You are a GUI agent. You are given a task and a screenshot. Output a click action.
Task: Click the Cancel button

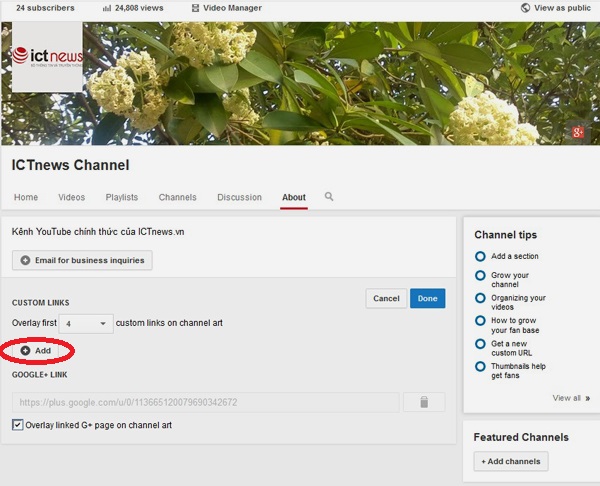pyautogui.click(x=386, y=298)
